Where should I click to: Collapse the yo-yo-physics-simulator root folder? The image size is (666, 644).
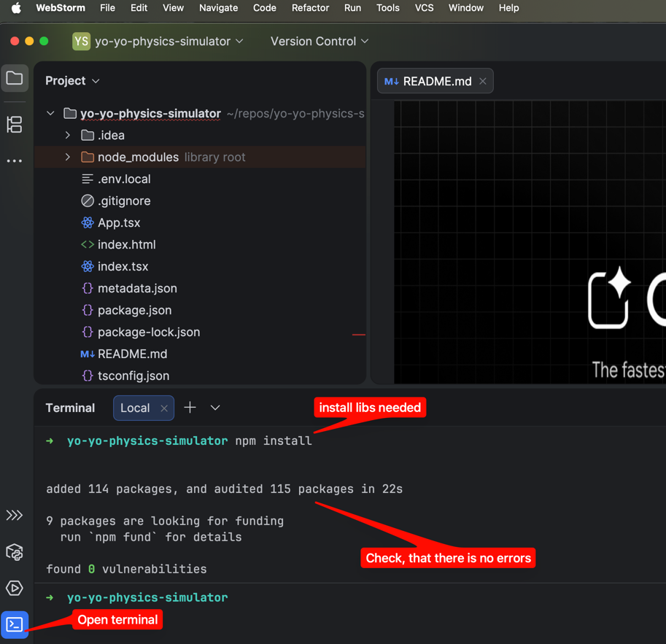point(50,114)
